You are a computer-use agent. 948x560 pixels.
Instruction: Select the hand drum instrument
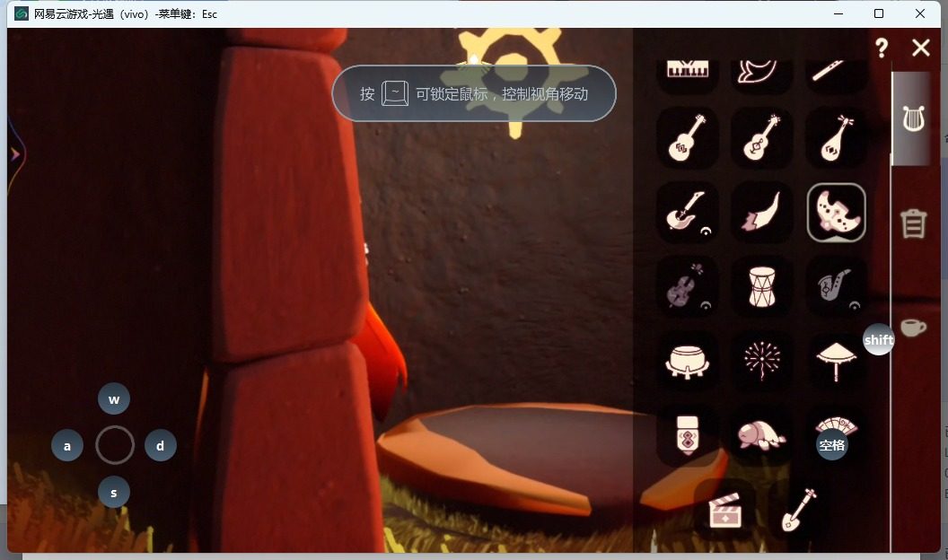[761, 286]
